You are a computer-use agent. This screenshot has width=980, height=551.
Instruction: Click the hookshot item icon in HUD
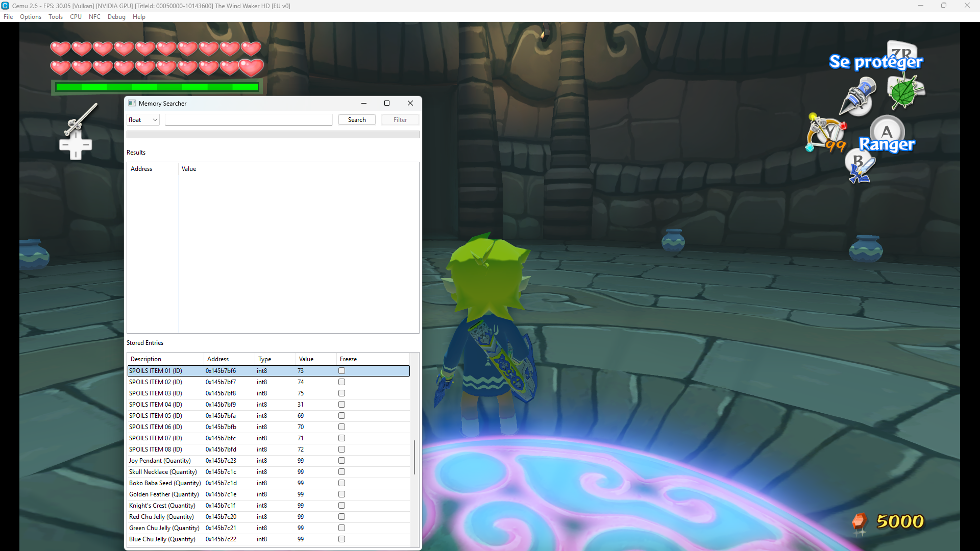859,96
